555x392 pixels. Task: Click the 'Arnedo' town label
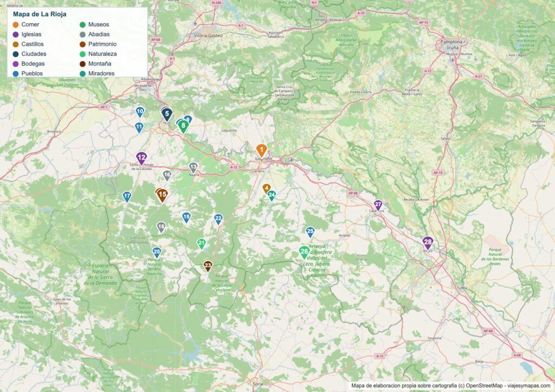[x=344, y=235]
